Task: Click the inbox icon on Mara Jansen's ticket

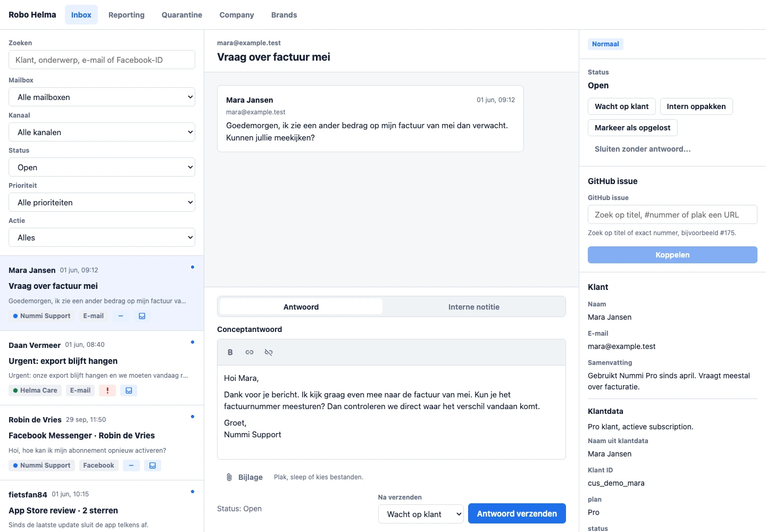Action: tap(142, 316)
